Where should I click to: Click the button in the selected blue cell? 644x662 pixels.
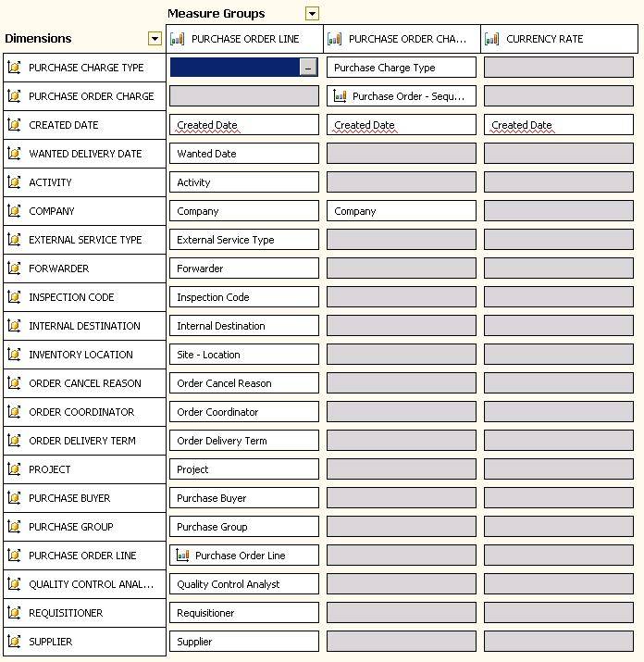click(x=307, y=68)
